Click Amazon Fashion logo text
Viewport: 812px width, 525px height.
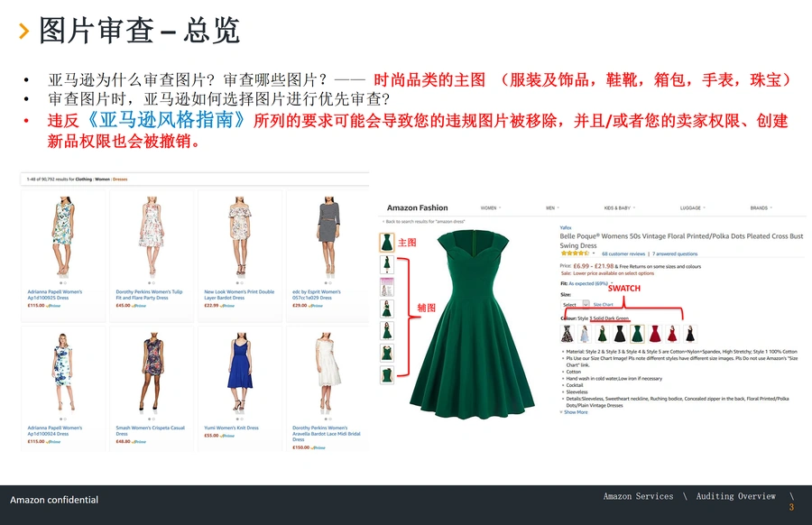pyautogui.click(x=418, y=207)
